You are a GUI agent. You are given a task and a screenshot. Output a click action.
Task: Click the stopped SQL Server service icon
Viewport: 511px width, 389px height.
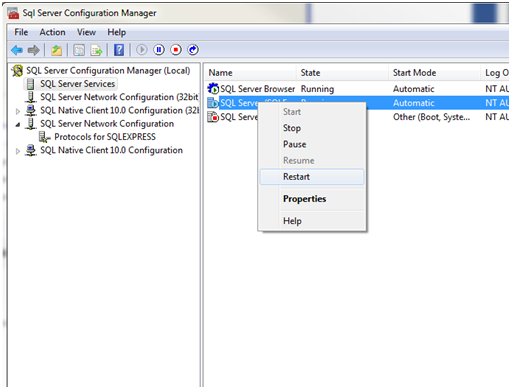(x=213, y=117)
